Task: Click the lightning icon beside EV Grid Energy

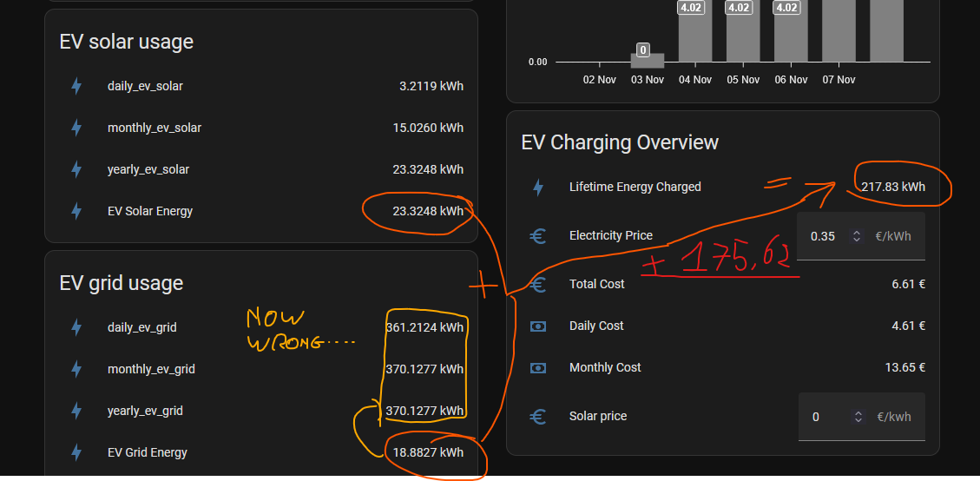Action: [x=76, y=452]
